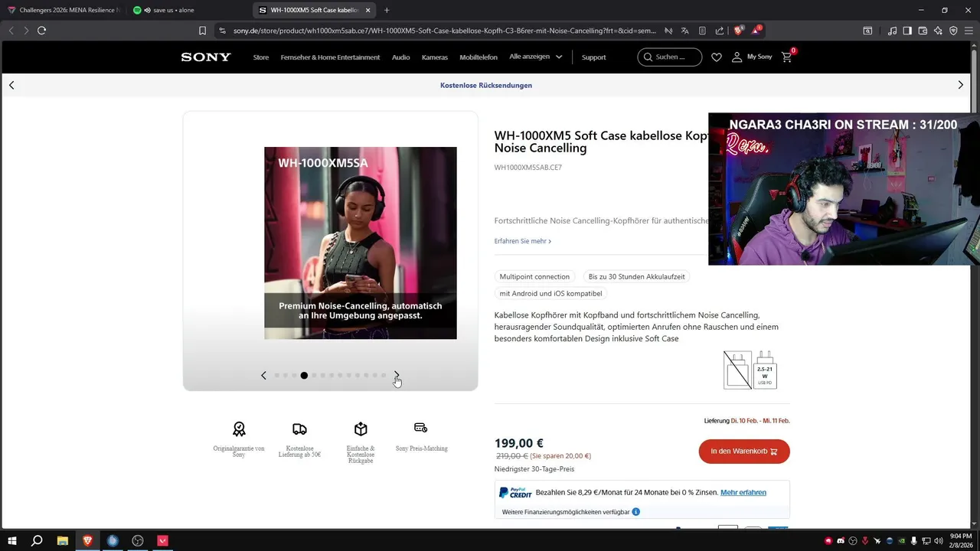Click the Einfache & Kostenlose Rückgabe box icon
The image size is (980, 551).
361,429
